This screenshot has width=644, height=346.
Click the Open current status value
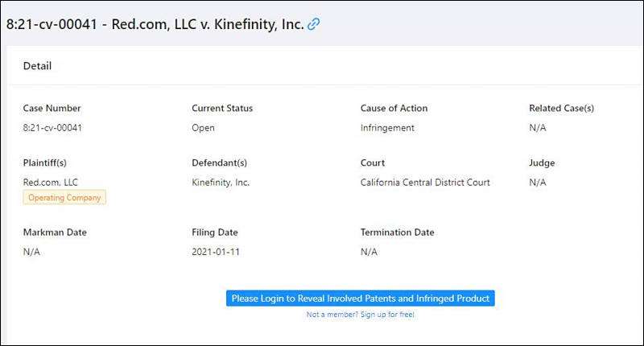(203, 128)
